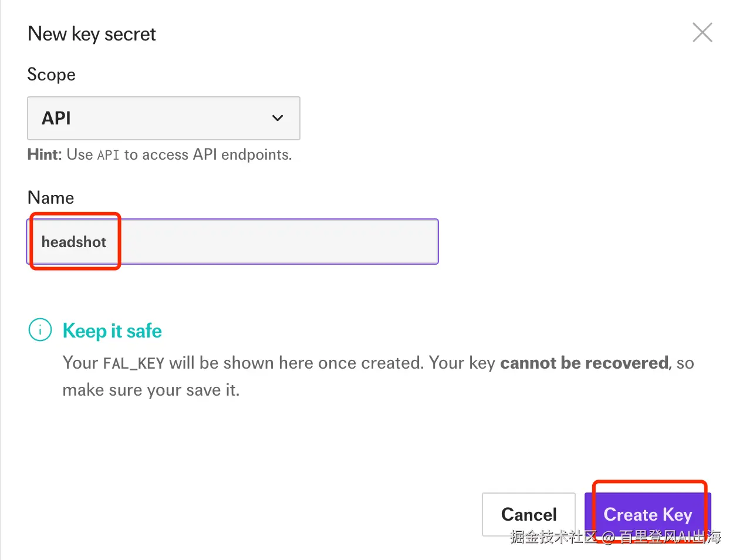This screenshot has height=560, width=736.
Task: Click the info circle icon
Action: click(40, 330)
